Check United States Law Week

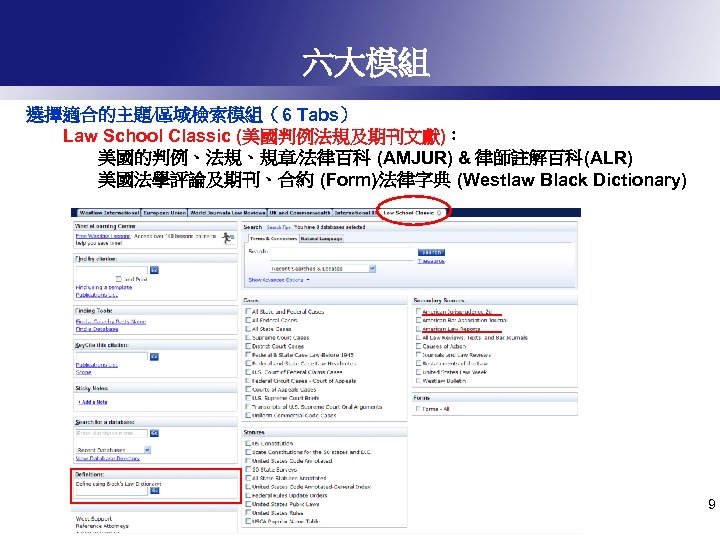[418, 372]
